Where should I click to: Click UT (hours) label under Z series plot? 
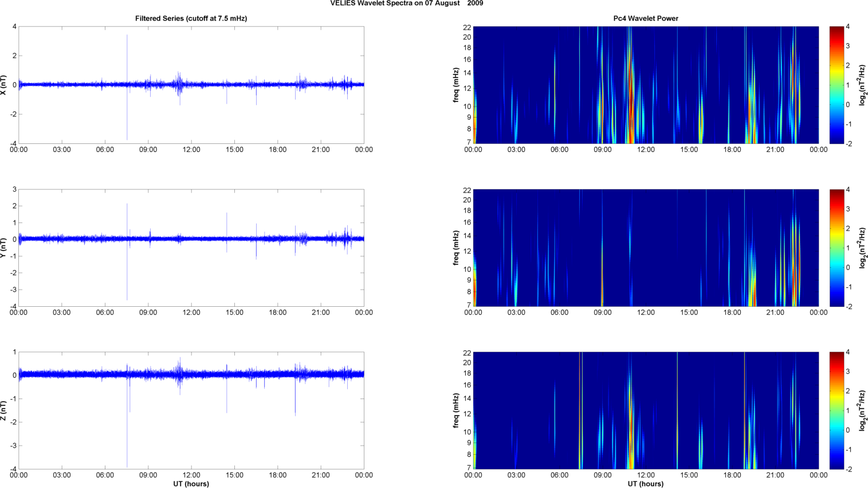(191, 484)
